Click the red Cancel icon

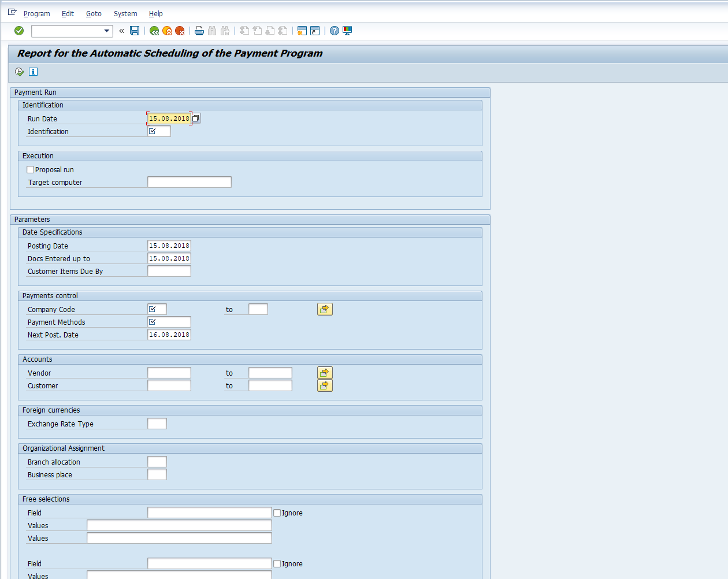pyautogui.click(x=180, y=31)
